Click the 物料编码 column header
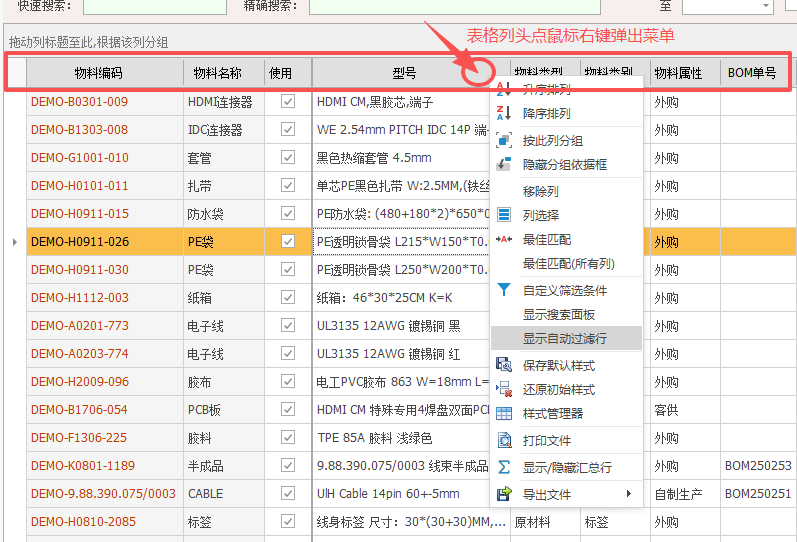Viewport: 797px width, 542px height. pyautogui.click(x=105, y=73)
